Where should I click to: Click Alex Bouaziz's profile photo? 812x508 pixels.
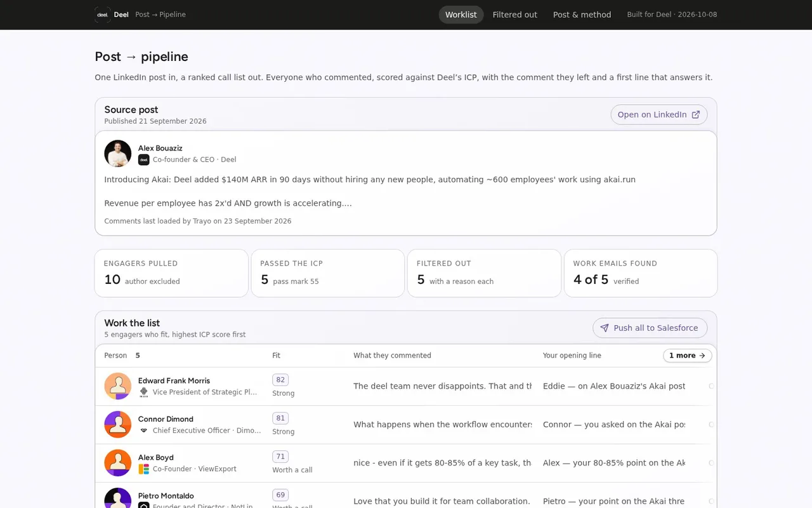(118, 154)
